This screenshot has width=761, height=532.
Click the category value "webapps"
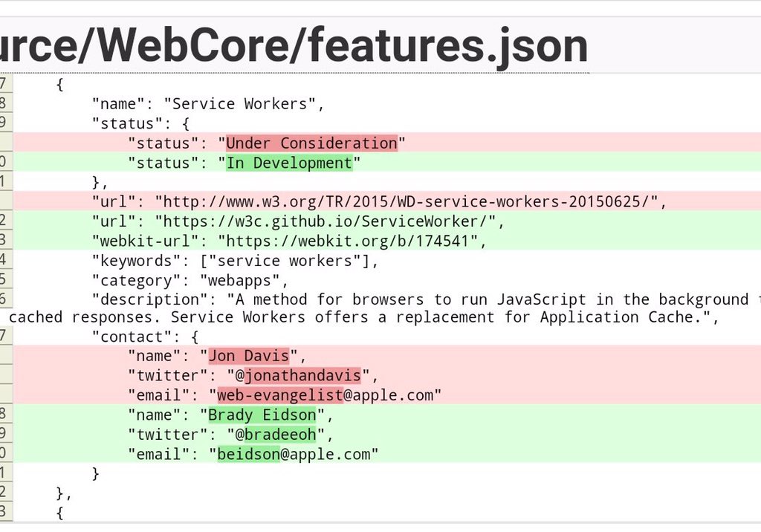click(x=240, y=281)
